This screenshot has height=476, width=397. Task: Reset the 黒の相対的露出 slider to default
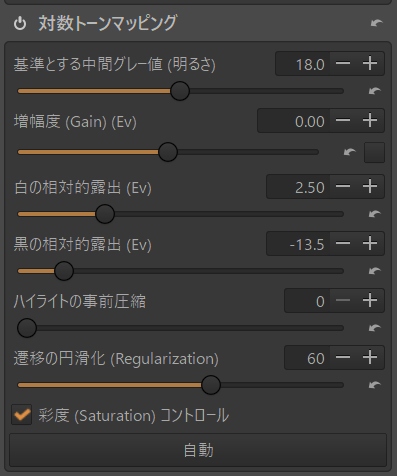tap(375, 271)
